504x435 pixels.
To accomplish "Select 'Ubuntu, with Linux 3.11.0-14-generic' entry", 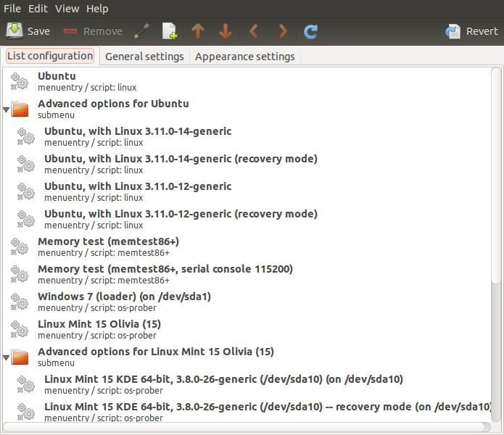I will [x=247, y=136].
